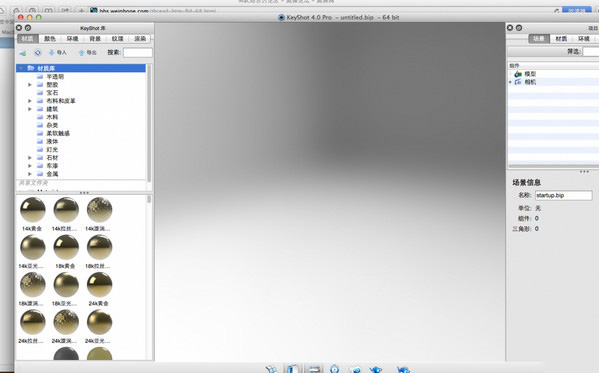Select the 14k亚光 material thumbnail

point(32,247)
